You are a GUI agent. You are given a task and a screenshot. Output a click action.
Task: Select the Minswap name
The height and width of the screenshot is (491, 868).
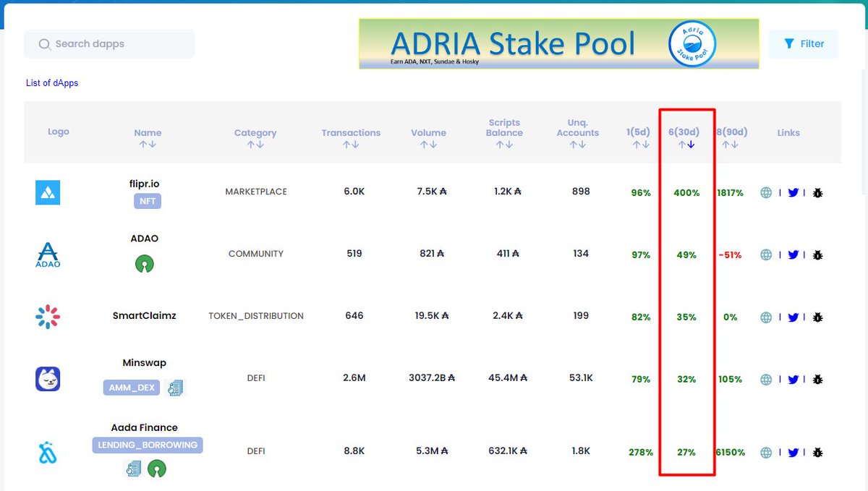[x=145, y=363]
